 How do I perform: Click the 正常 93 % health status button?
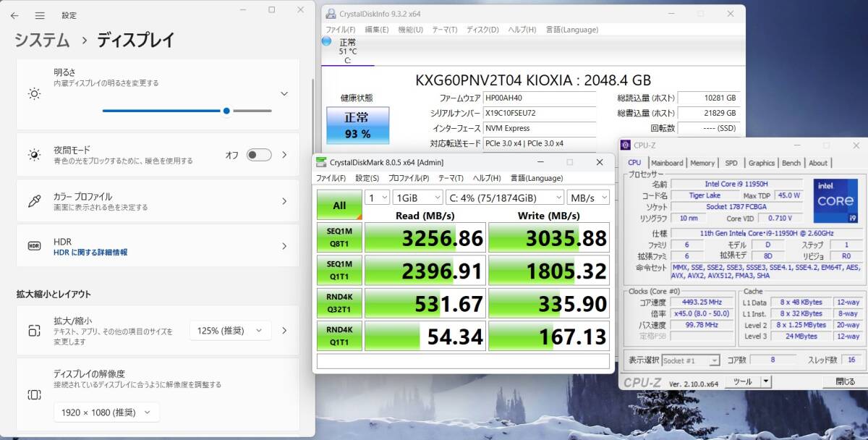tap(357, 125)
